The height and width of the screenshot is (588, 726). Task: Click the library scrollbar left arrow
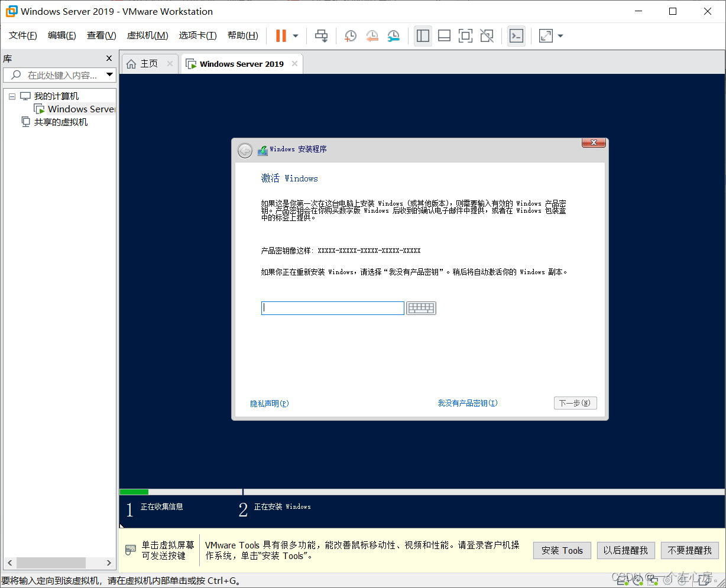9,563
